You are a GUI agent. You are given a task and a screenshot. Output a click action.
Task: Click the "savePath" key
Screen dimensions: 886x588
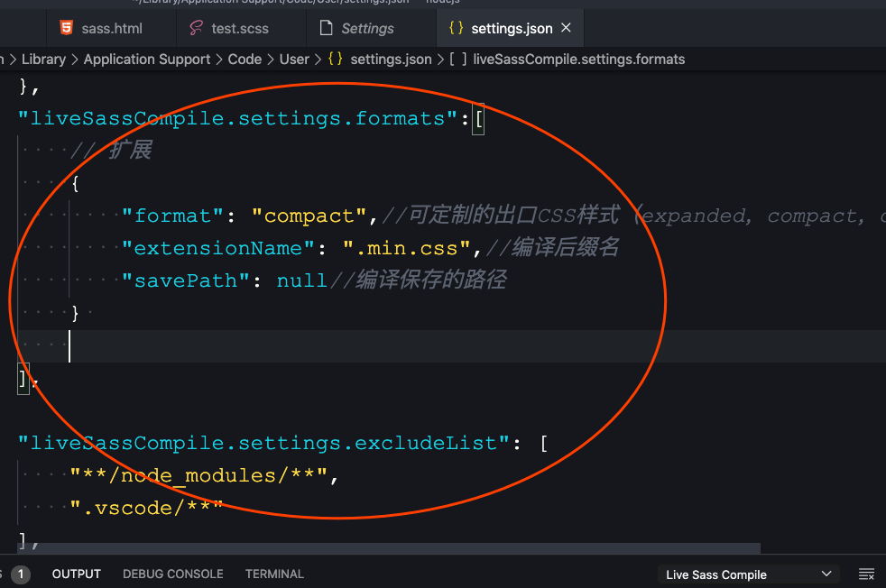(x=186, y=280)
